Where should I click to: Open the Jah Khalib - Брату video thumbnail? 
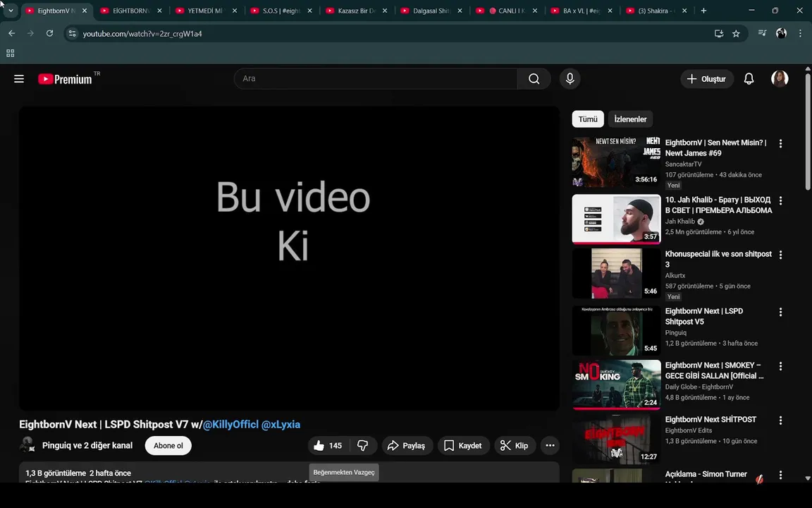point(616,219)
